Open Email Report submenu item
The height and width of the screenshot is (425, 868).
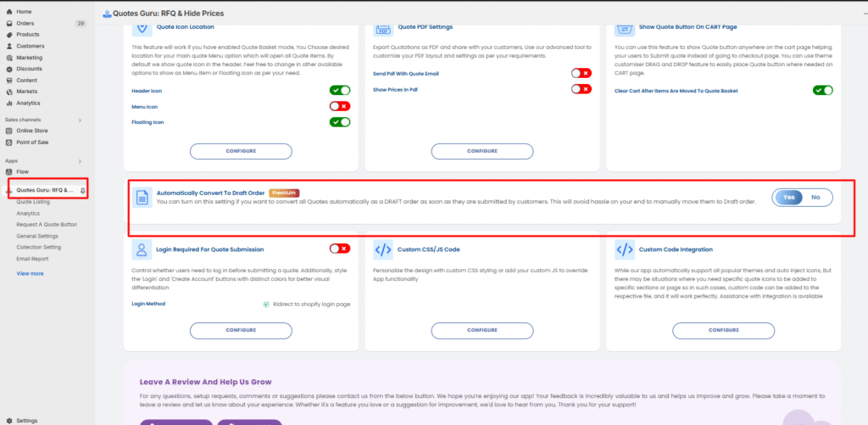pos(33,259)
